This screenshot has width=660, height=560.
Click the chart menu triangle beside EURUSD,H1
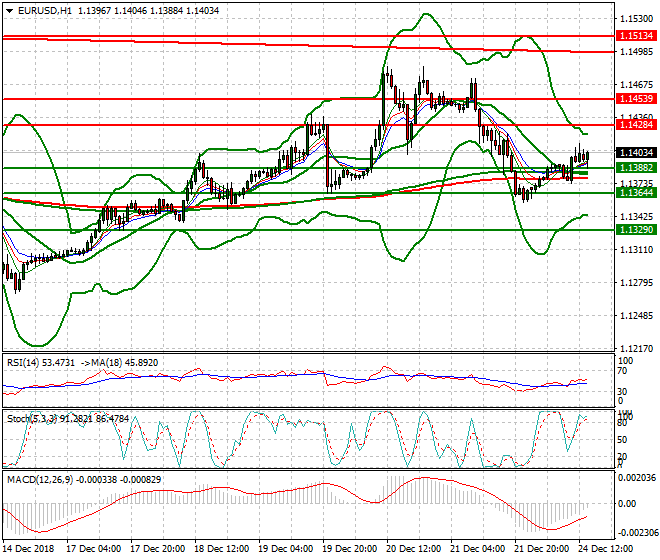pyautogui.click(x=9, y=11)
